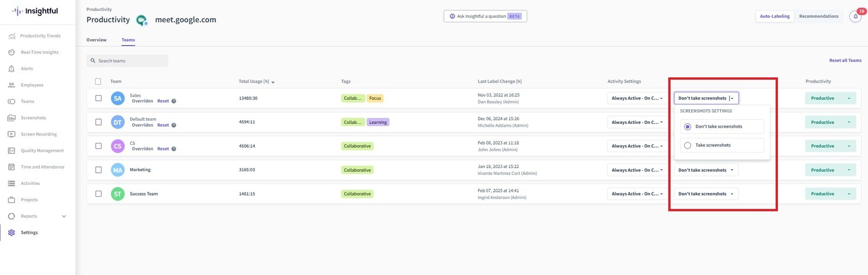Image resolution: width=868 pixels, height=275 pixels.
Task: Open Sales Activity Settings dropdown
Action: click(637, 98)
